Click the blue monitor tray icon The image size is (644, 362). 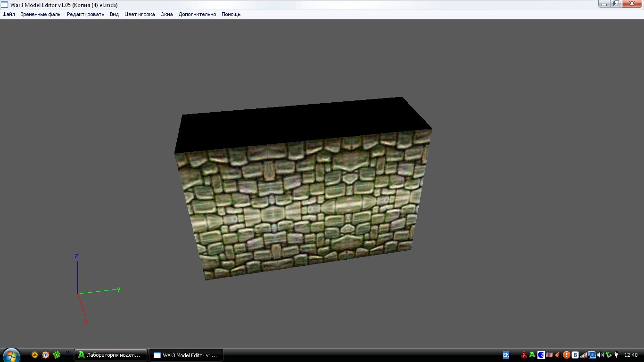(593, 355)
